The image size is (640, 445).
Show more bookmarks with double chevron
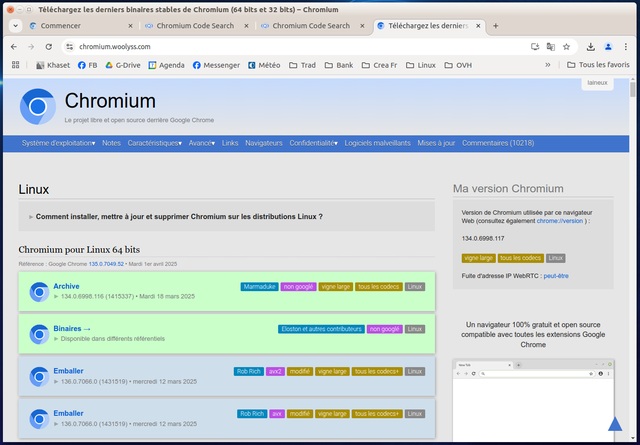pyautogui.click(x=548, y=65)
